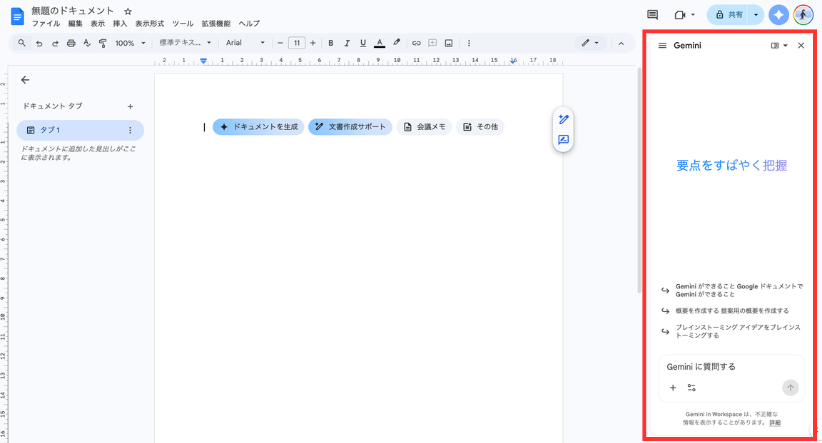
Task: Close the document tabs sidebar with back arrow
Action: click(25, 80)
